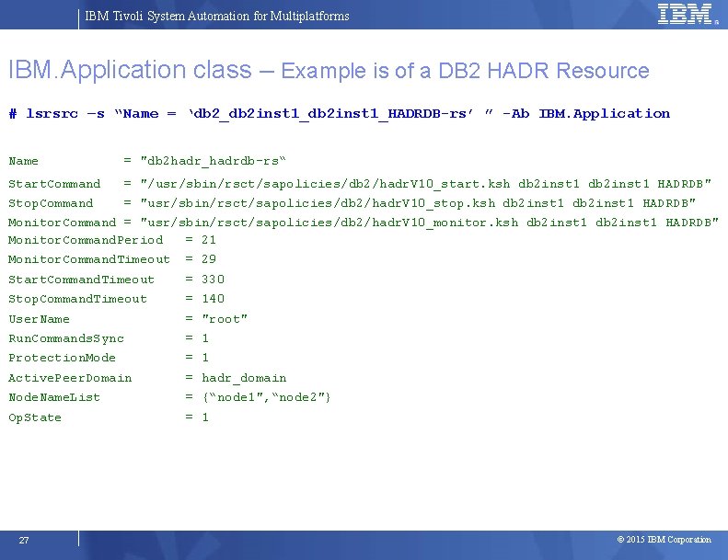The width and height of the screenshot is (728, 560).
Task: Click the hadrV10_stop.ksh command path
Action: [x=418, y=203]
